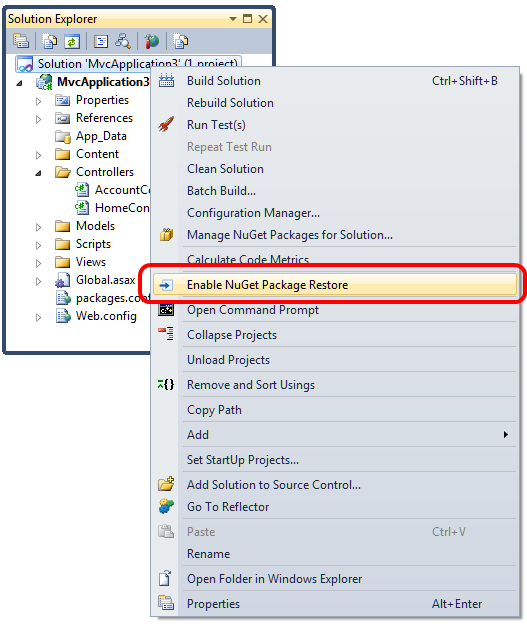Expand the Global.asax node
Screen dimensions: 527x624
click(x=39, y=281)
